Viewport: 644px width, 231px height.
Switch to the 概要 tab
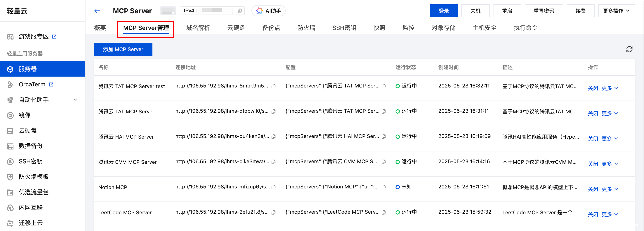[x=100, y=28]
